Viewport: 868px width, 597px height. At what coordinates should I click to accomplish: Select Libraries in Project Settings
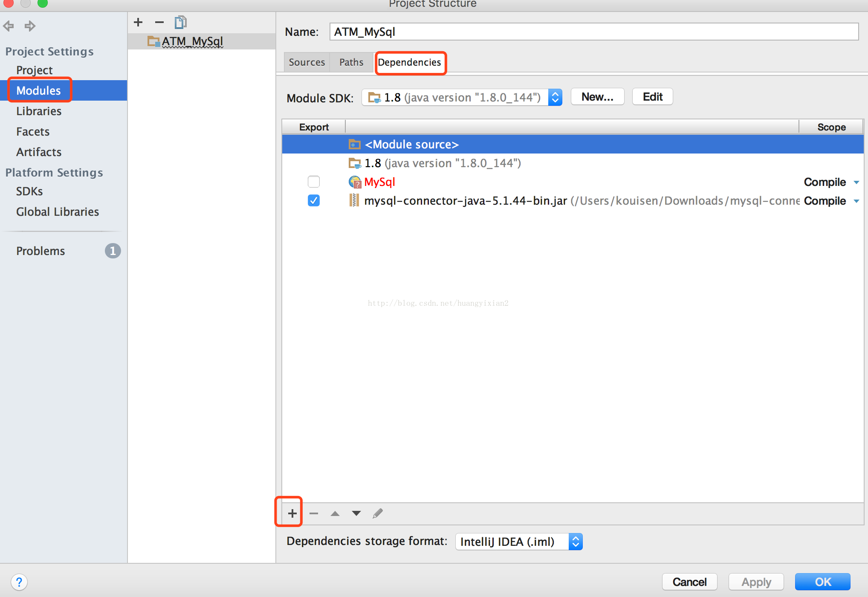point(40,111)
